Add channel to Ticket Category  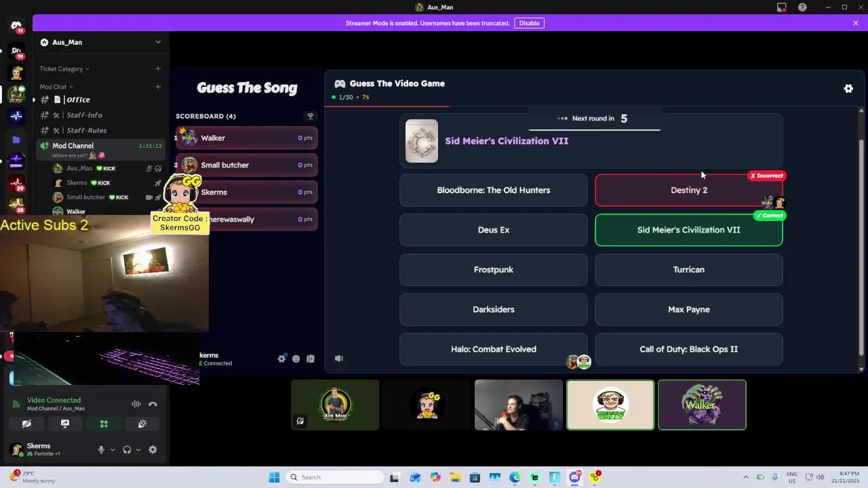pyautogui.click(x=158, y=68)
